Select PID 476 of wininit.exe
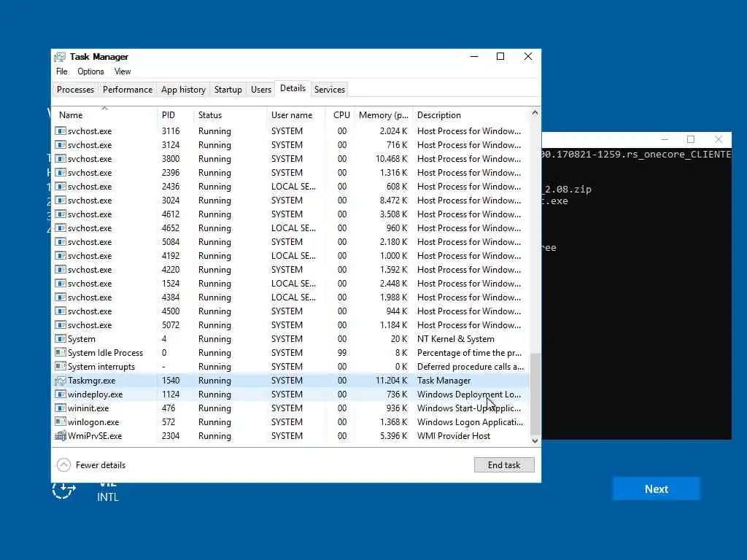 (169, 408)
